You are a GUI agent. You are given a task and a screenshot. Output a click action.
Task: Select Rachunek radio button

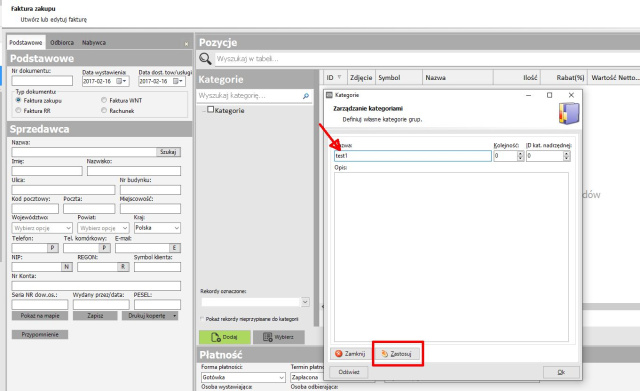(104, 110)
